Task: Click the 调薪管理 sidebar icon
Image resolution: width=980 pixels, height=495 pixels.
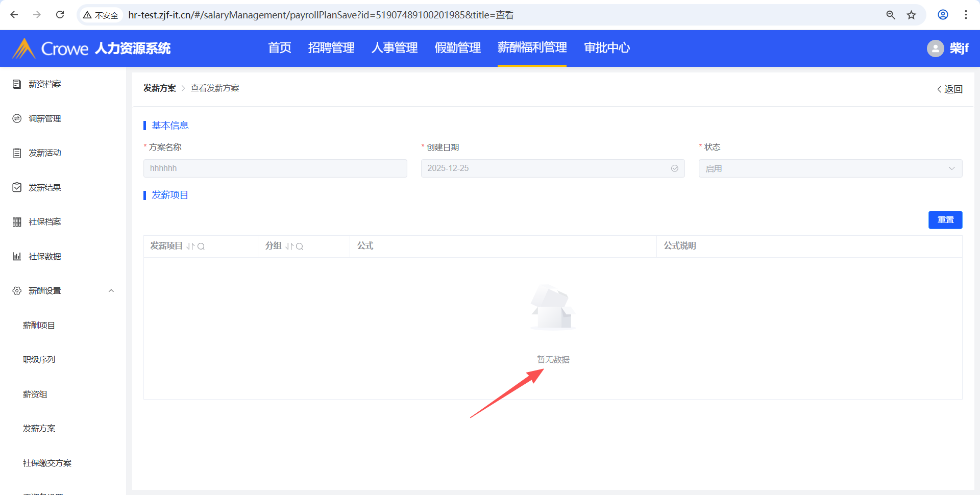Action: coord(17,118)
